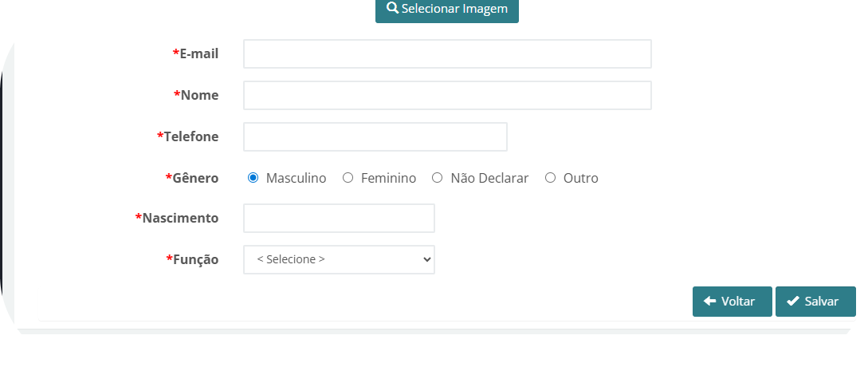Click the magnifier icon on Selecionar Imagem

(x=392, y=8)
